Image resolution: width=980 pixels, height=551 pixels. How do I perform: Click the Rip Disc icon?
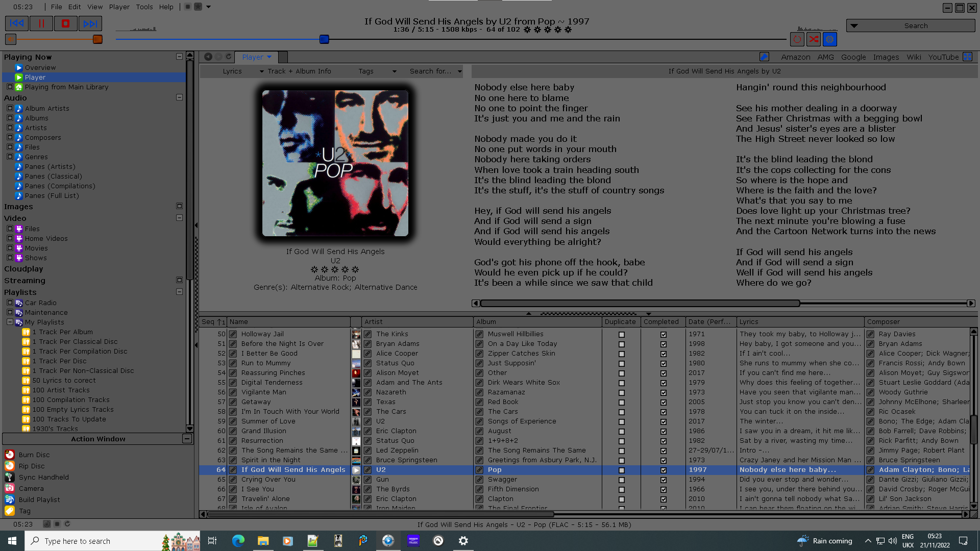[10, 466]
